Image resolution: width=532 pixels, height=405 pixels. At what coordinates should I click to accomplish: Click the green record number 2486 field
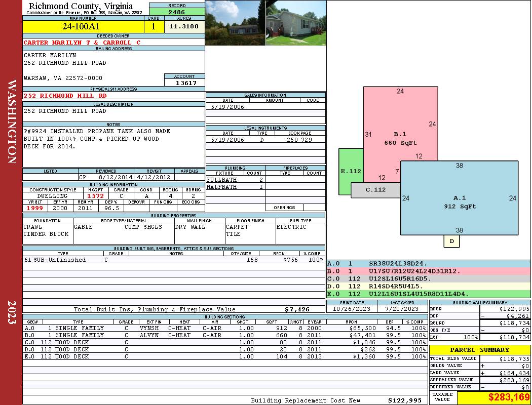177,12
